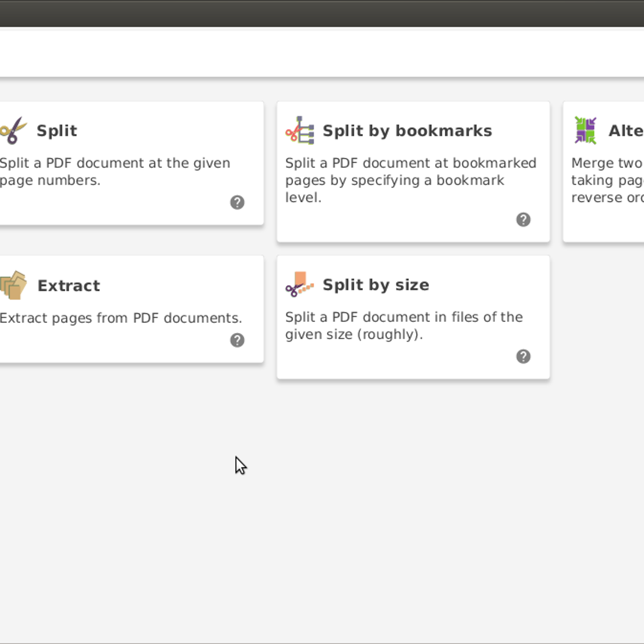Image resolution: width=644 pixels, height=644 pixels.
Task: Open help for the Split module
Action: pyautogui.click(x=237, y=202)
